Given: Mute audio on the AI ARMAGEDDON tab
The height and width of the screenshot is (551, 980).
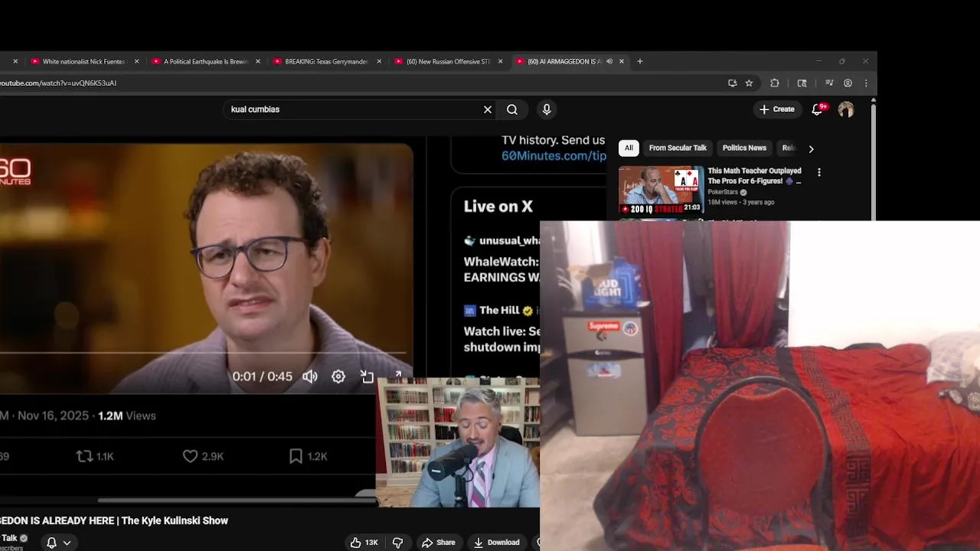Looking at the screenshot, I should [609, 61].
